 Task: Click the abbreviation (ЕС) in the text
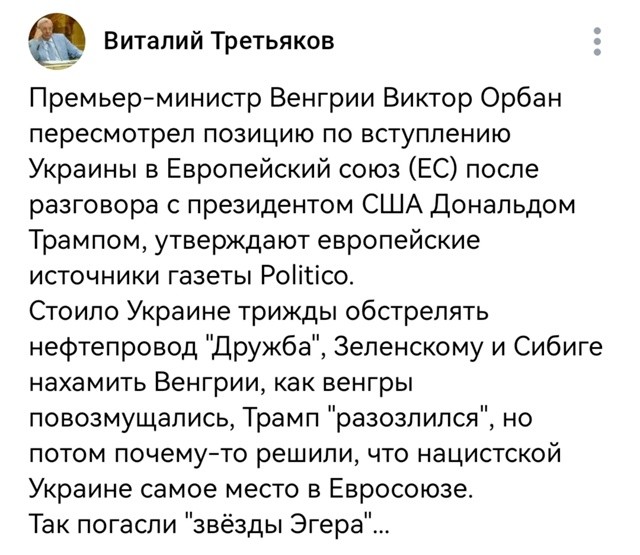pyautogui.click(x=434, y=170)
